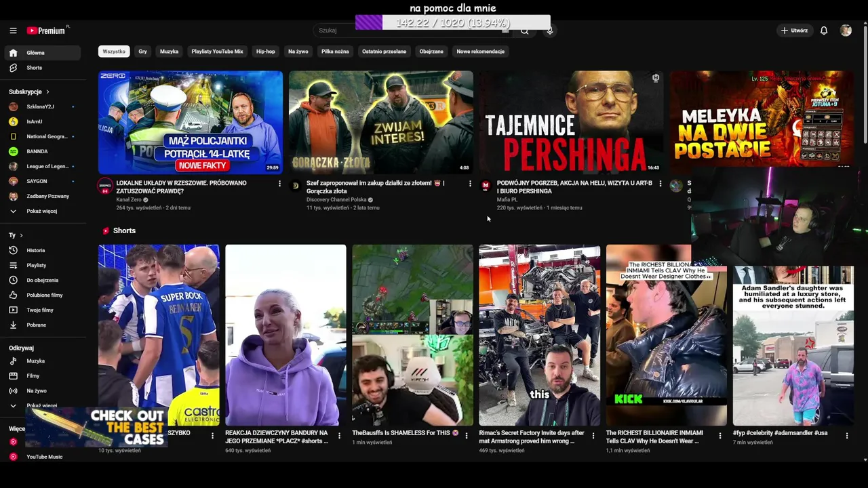The image size is (868, 488).
Task: Open the Główna home page
Action: (42, 53)
